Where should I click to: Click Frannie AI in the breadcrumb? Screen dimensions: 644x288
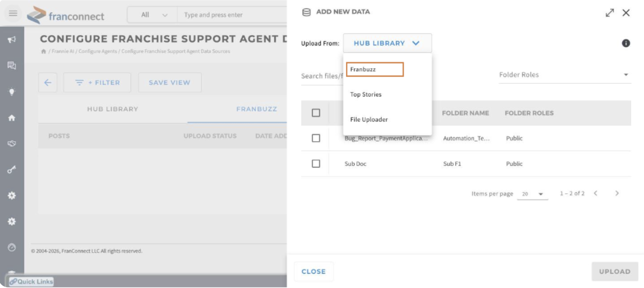tap(63, 51)
